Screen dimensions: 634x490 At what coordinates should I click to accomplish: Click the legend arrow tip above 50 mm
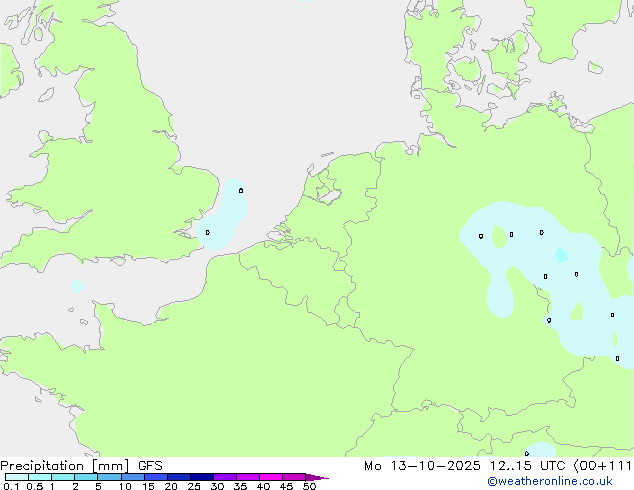pos(317,477)
